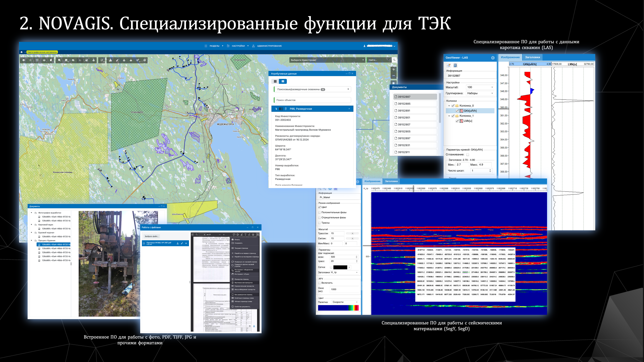This screenshot has width=644, height=362.
Task: Switch attribute panel to grid view icon
Action: [x=275, y=81]
